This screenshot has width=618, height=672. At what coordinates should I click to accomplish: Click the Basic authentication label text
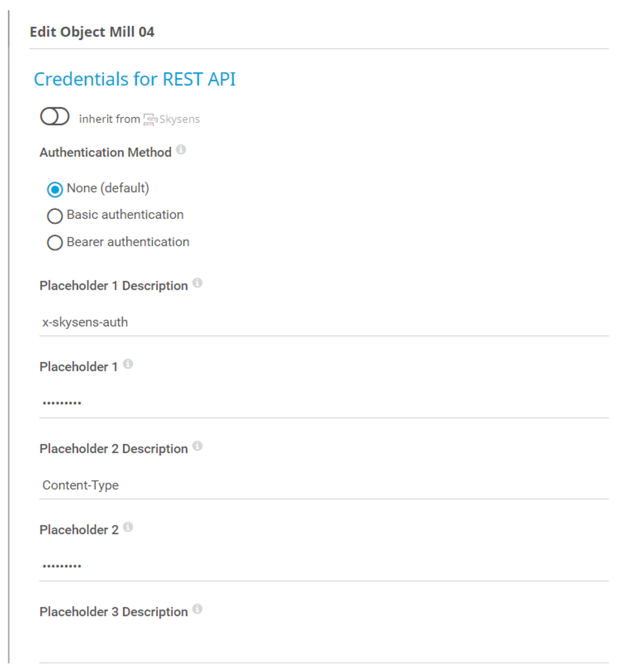(125, 215)
